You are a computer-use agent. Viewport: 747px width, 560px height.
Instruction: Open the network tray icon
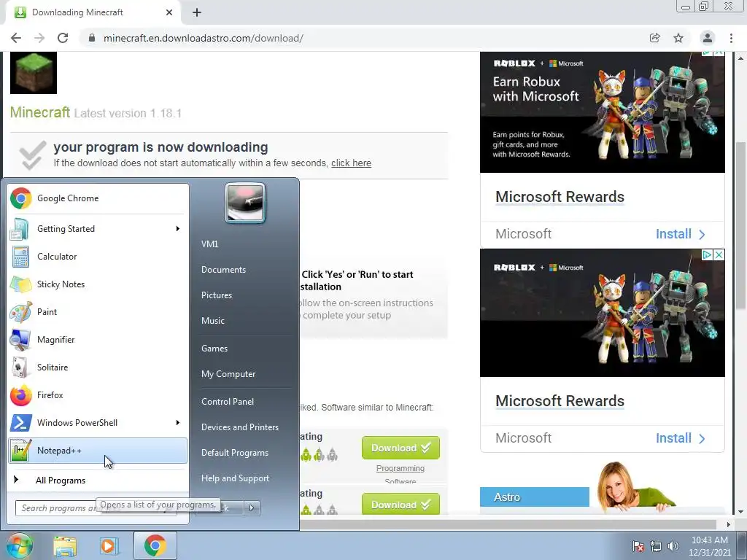[656, 546]
